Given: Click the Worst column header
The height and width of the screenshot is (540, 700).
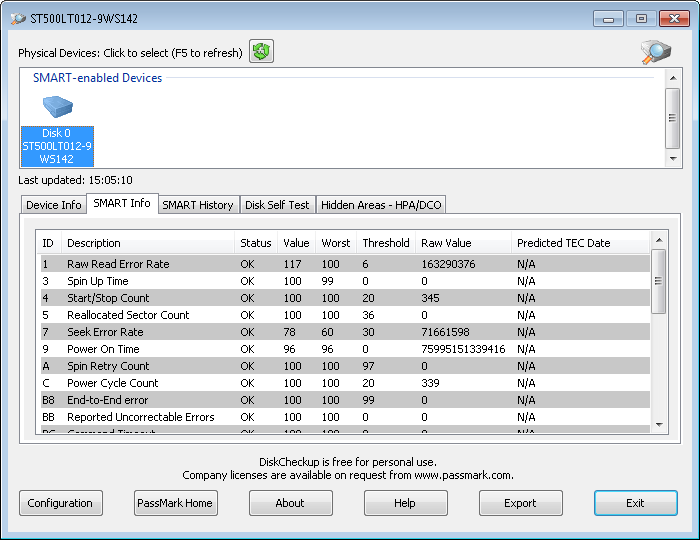Looking at the screenshot, I should pos(336,243).
